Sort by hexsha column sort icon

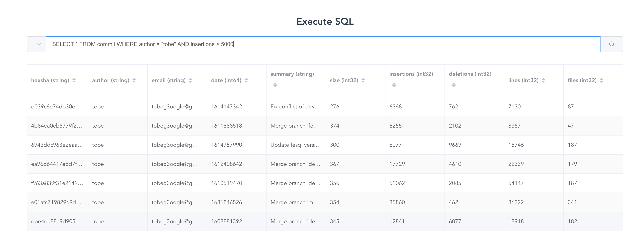click(x=74, y=80)
